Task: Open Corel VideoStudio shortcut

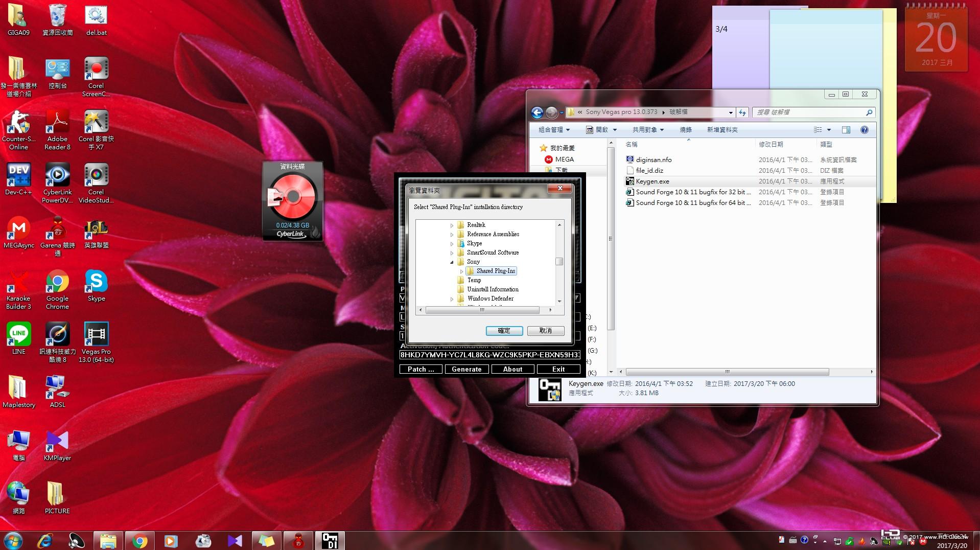Action: coord(96,183)
